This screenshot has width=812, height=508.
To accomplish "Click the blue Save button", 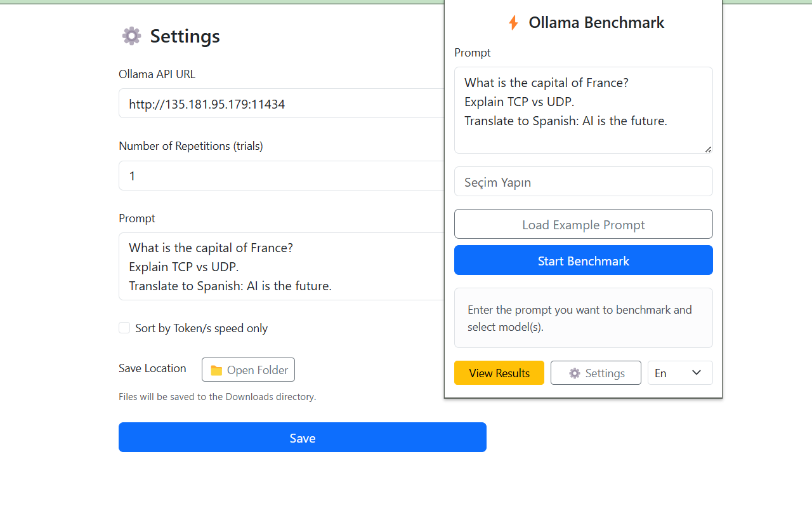I will (x=303, y=438).
